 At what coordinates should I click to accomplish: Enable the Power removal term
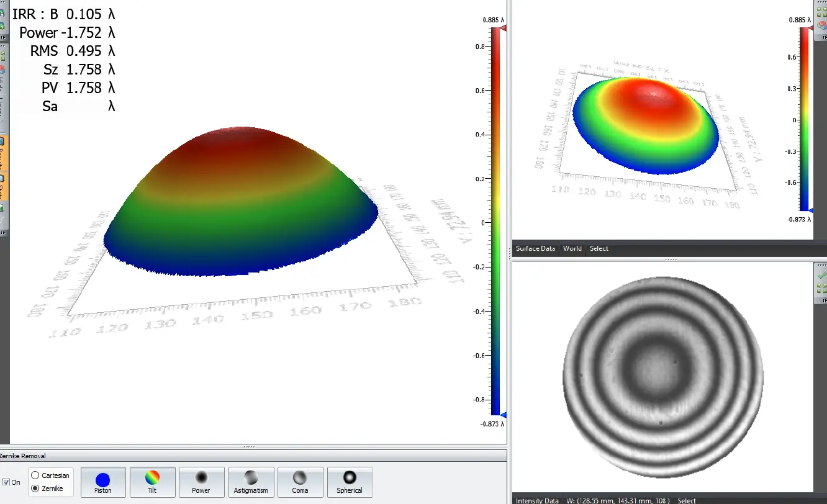point(201,482)
